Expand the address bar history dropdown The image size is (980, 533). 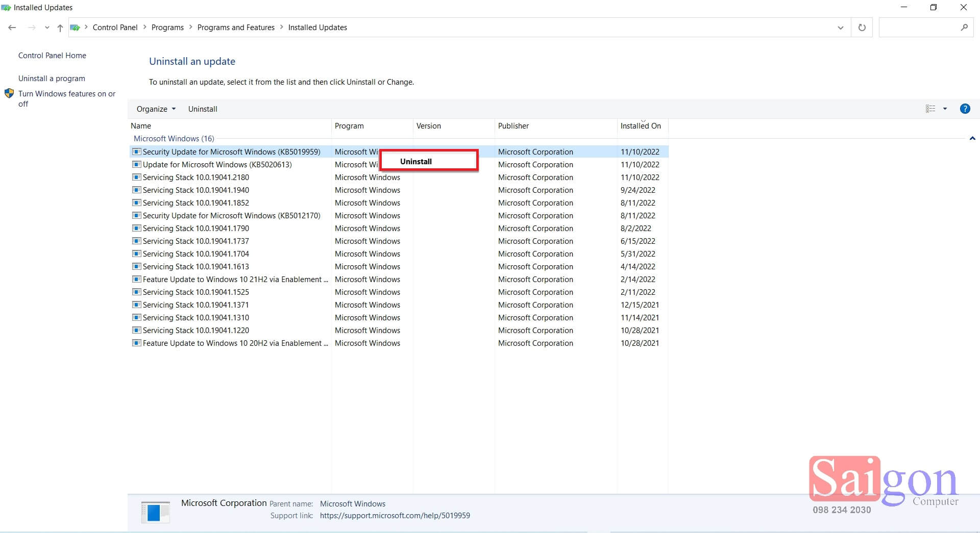coord(840,28)
